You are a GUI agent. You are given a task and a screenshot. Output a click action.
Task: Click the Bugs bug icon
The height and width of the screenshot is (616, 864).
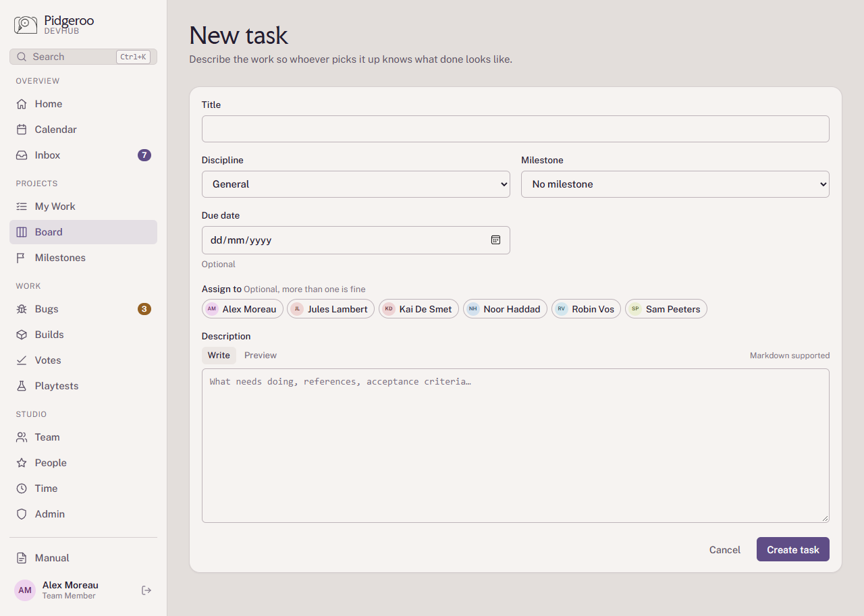click(x=22, y=309)
